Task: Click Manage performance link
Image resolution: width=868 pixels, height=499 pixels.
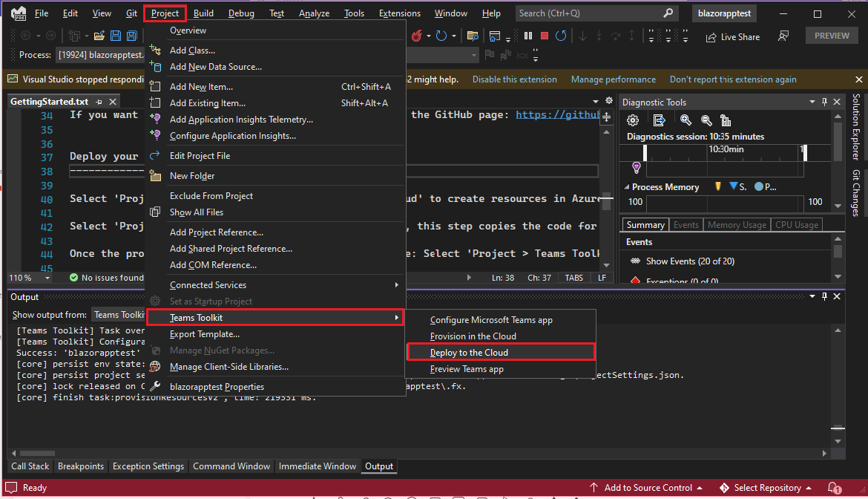Action: [614, 79]
